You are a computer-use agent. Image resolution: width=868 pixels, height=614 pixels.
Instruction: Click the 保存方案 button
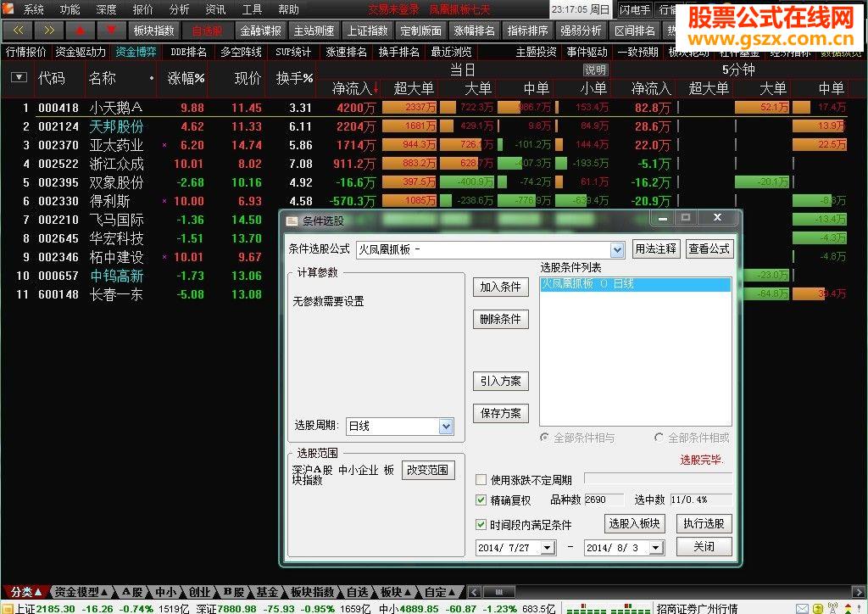[500, 413]
